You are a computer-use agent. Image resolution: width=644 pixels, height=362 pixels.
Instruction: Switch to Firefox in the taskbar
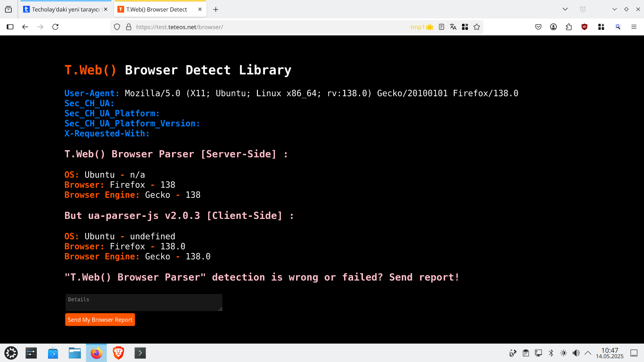pyautogui.click(x=97, y=353)
